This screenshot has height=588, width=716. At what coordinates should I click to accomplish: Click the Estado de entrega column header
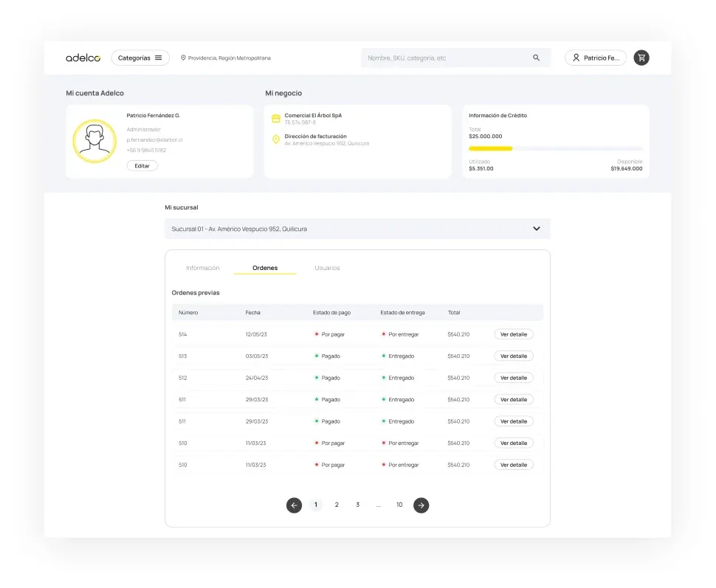pyautogui.click(x=403, y=313)
